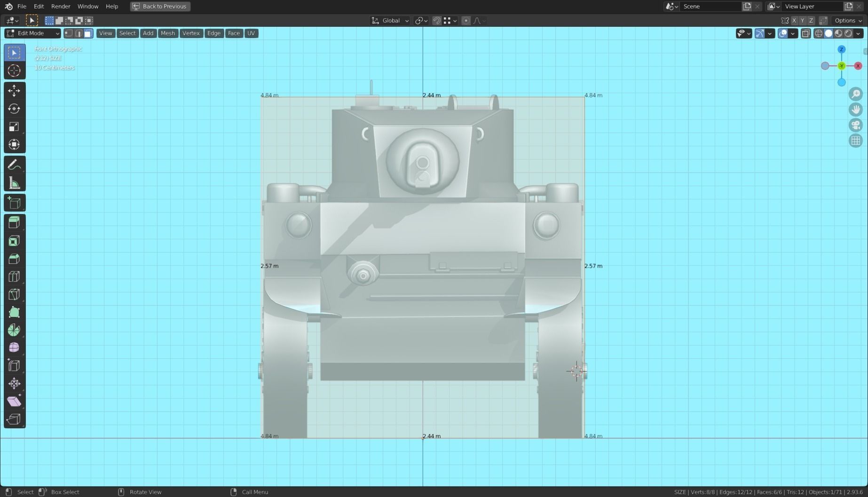The width and height of the screenshot is (868, 497).
Task: Open the Edit Mode dropdown
Action: coord(32,33)
